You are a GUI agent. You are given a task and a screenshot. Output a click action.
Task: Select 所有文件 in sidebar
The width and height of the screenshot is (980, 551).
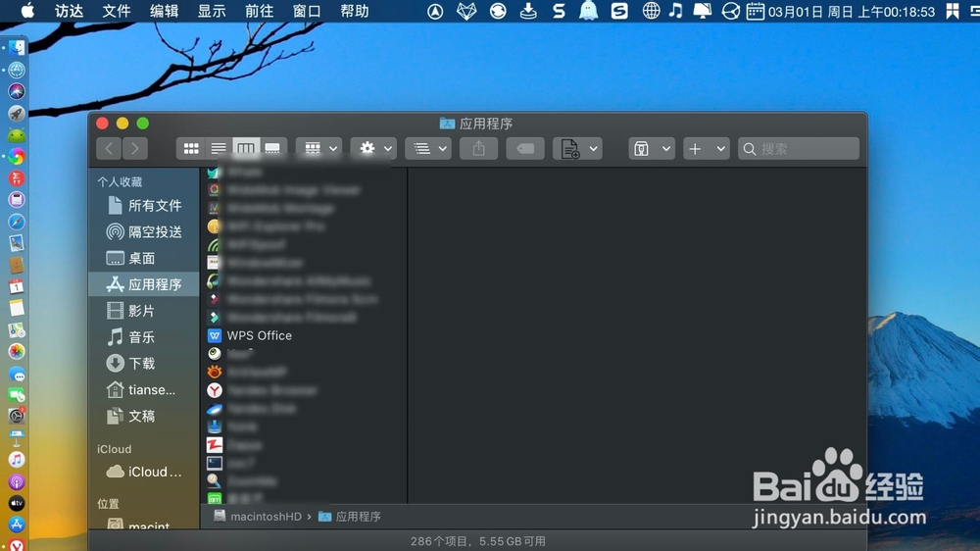144,206
